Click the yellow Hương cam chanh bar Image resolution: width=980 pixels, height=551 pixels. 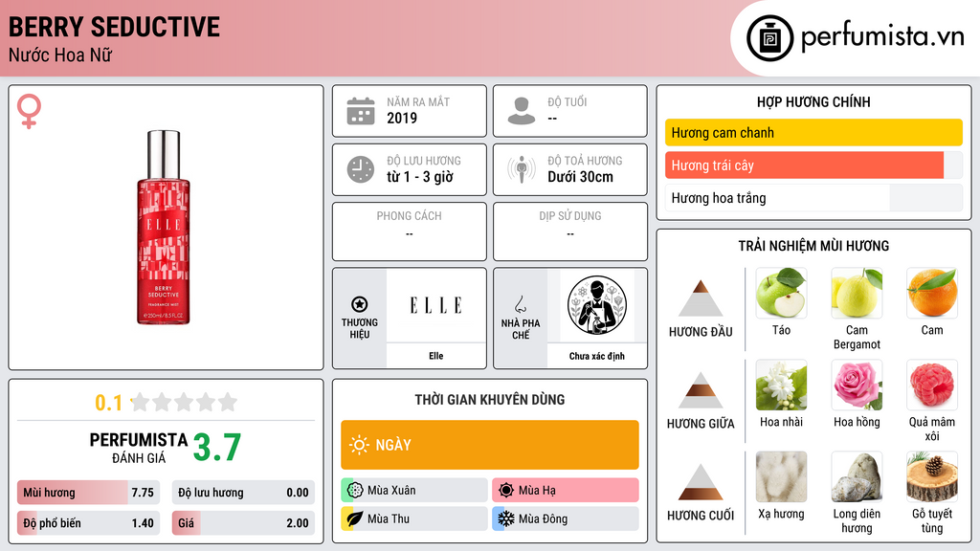click(813, 132)
